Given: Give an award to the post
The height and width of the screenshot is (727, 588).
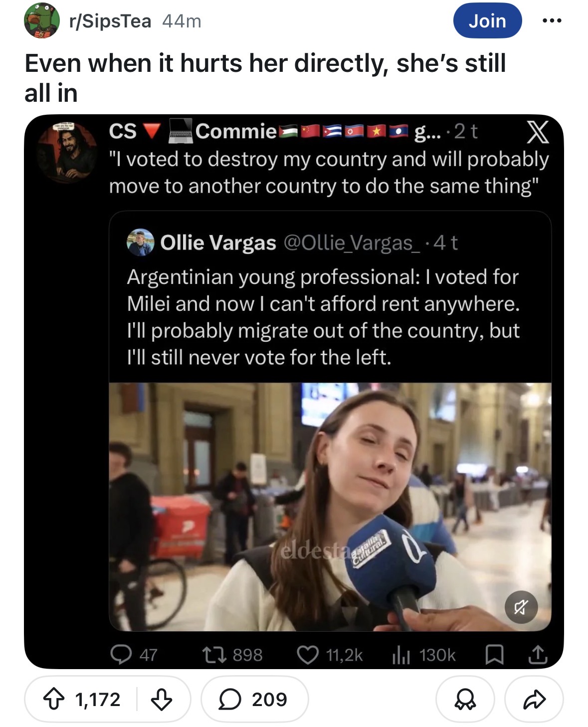Looking at the screenshot, I should [465, 699].
